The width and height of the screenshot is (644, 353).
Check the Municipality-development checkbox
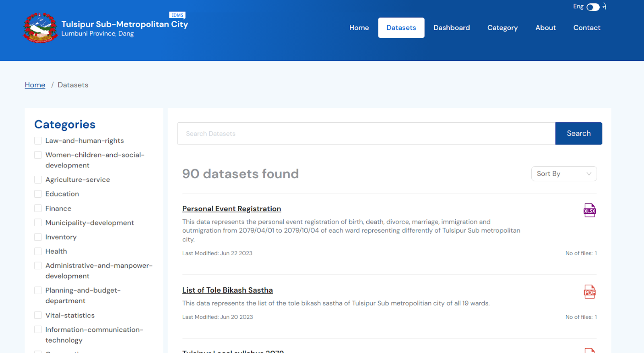coord(38,223)
